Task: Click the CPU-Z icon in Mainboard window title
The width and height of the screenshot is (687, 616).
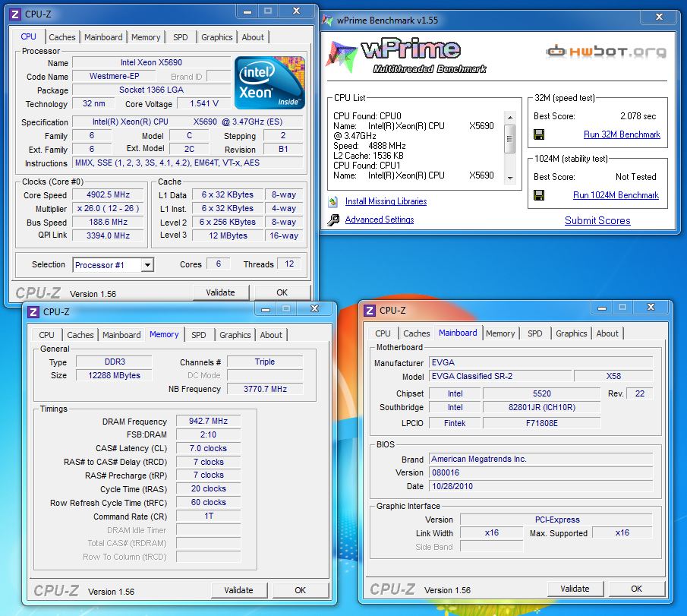Action: (x=370, y=311)
